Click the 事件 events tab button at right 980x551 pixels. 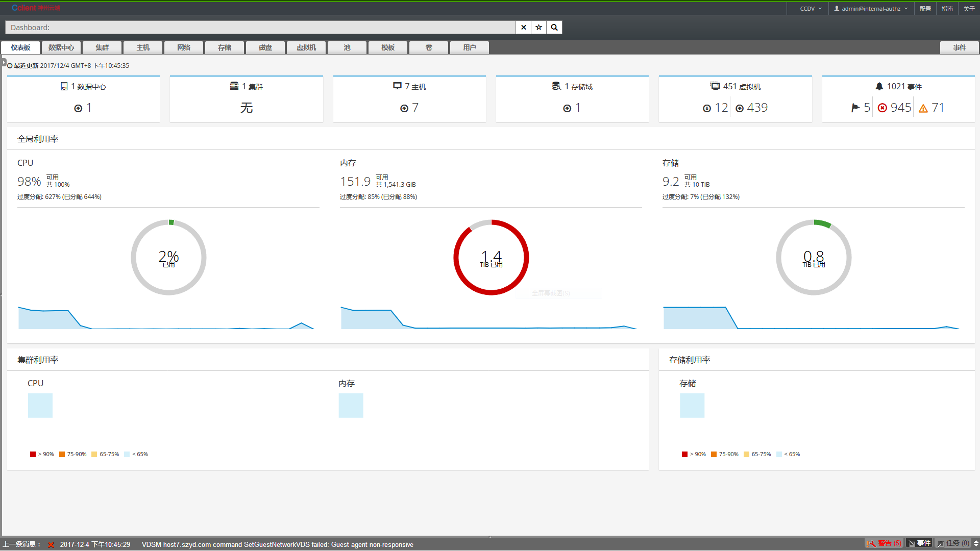point(959,47)
